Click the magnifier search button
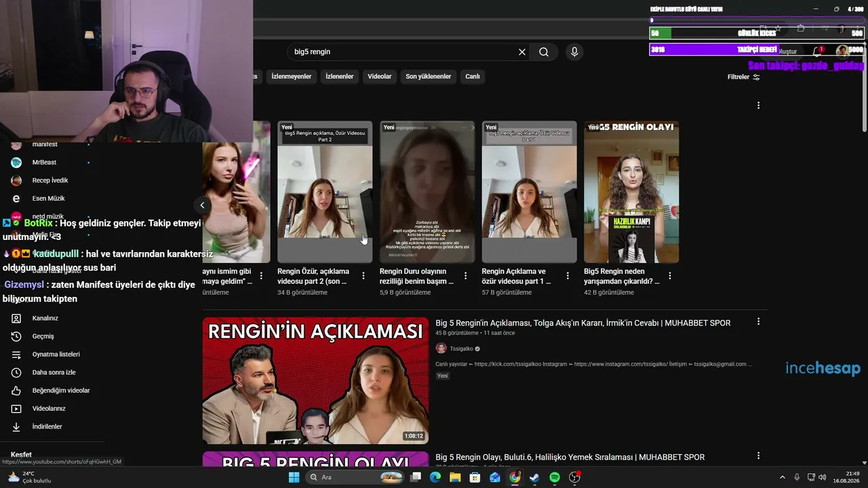The image size is (868, 488). (x=544, y=52)
